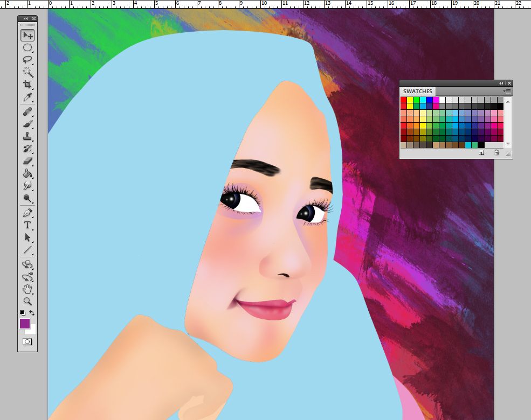This screenshot has height=420, width=531.
Task: Select the Horizontal Type tool
Action: coord(27,225)
